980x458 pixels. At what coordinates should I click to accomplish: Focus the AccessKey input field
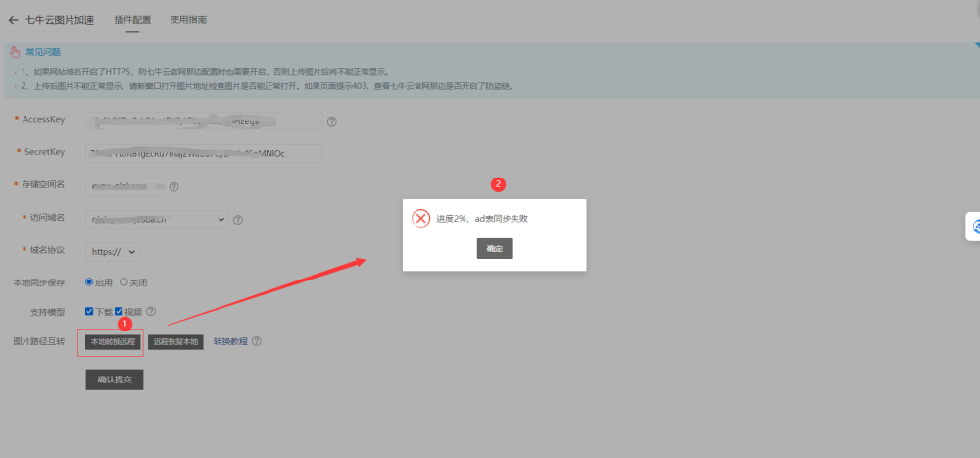tap(204, 121)
